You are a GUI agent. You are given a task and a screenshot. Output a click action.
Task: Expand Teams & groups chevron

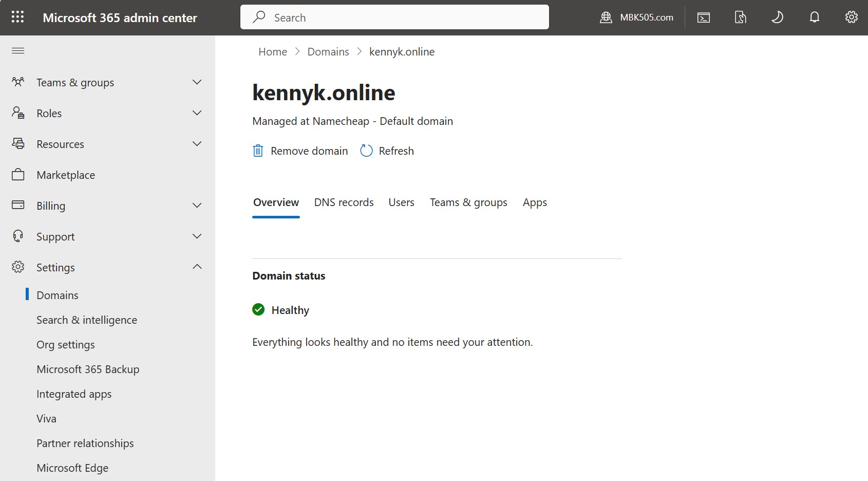tap(197, 82)
